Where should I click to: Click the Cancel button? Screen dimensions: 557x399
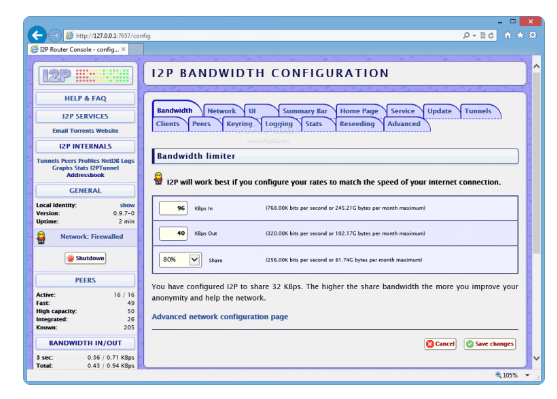click(440, 344)
